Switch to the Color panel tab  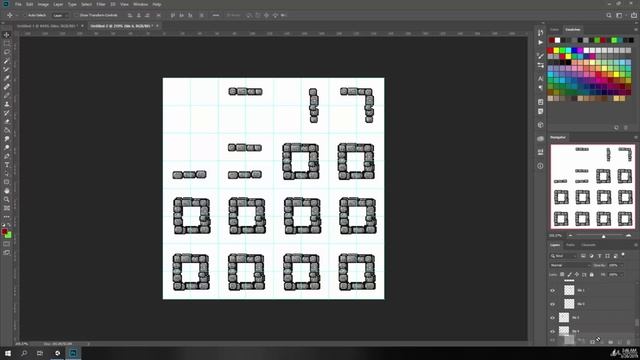coord(554,29)
